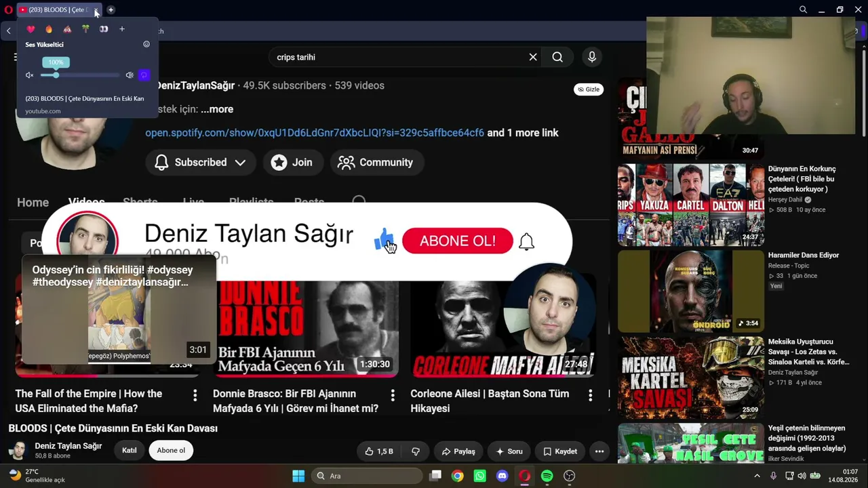Open the smiley emoji picker in Ses Yükseltici
Viewport: 868px width, 488px height.
pyautogui.click(x=146, y=45)
